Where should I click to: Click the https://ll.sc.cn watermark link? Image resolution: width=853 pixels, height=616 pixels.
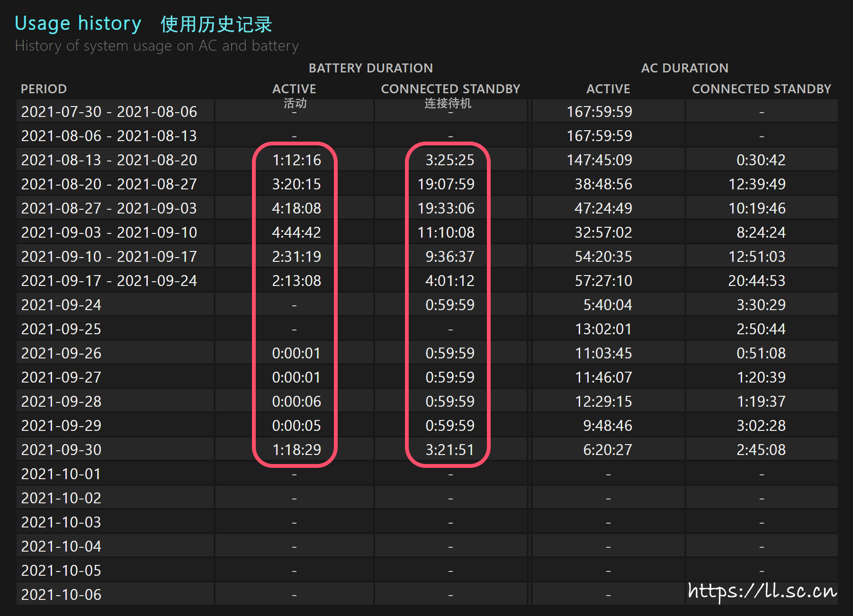(762, 590)
